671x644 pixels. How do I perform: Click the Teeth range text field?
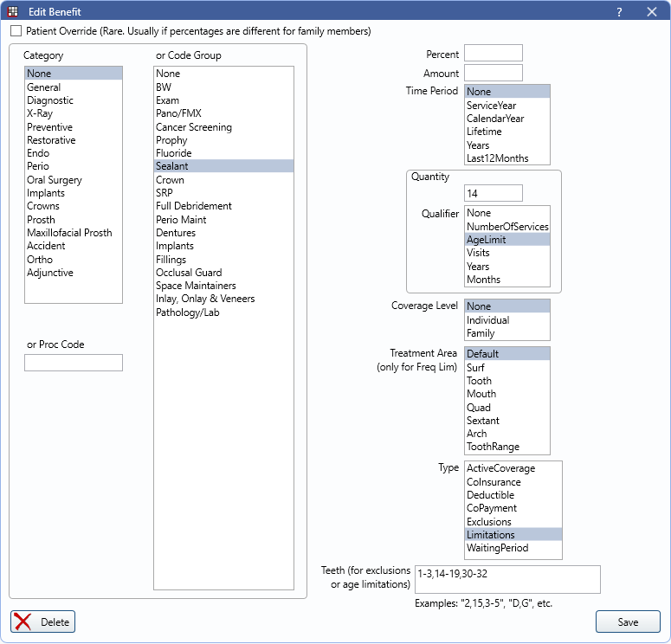(507, 580)
